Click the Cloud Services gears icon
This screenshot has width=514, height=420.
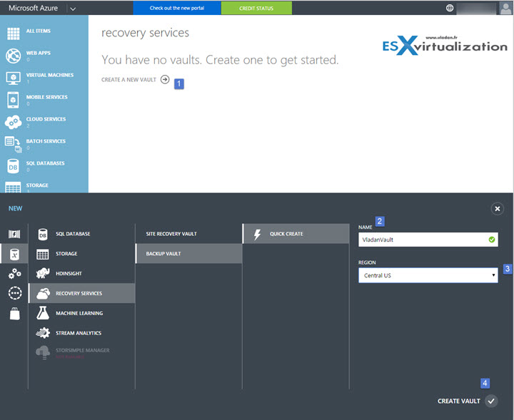13,122
